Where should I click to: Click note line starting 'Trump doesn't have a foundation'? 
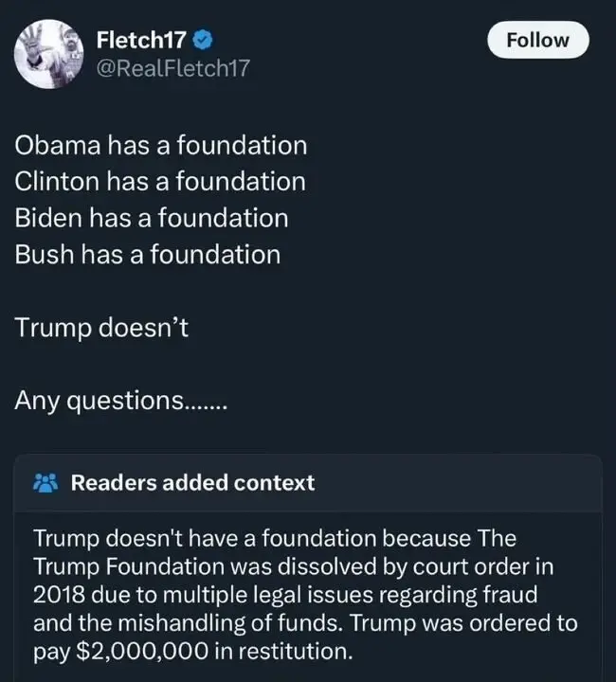275,538
